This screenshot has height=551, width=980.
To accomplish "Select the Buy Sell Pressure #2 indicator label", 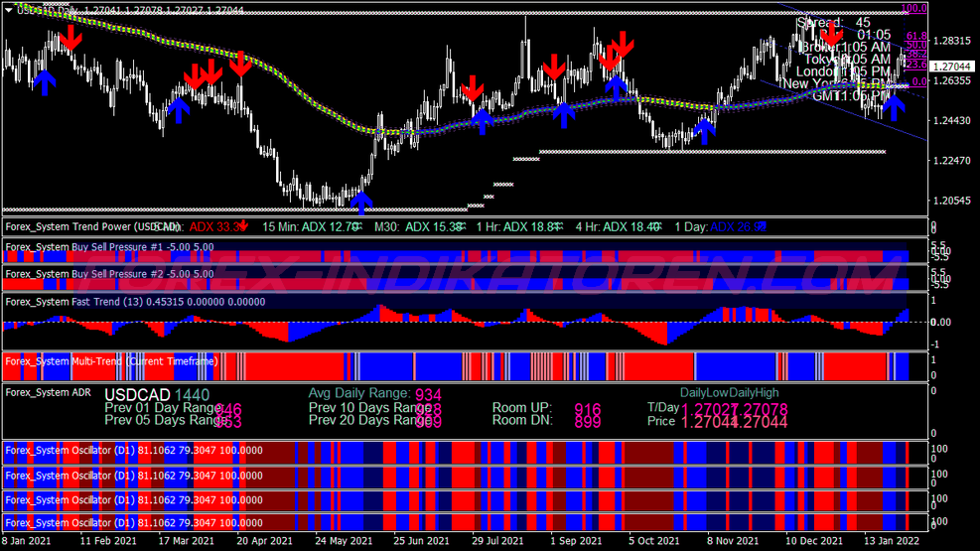I will point(109,274).
